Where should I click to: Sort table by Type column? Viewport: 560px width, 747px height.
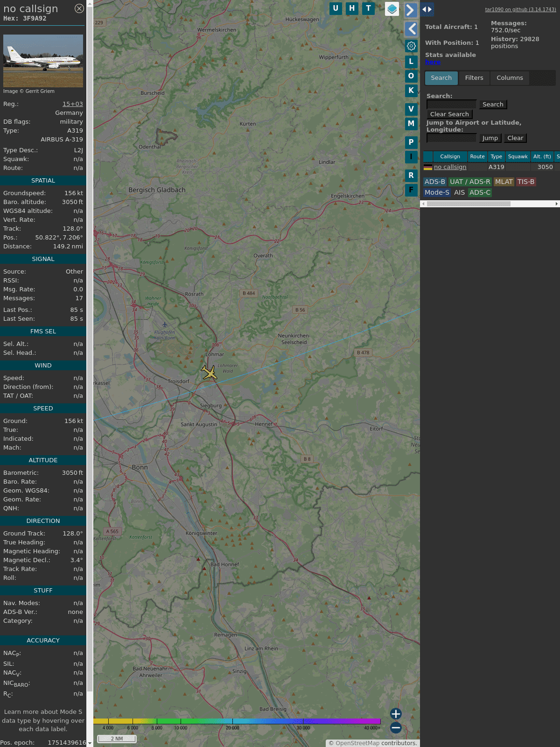pyautogui.click(x=497, y=157)
